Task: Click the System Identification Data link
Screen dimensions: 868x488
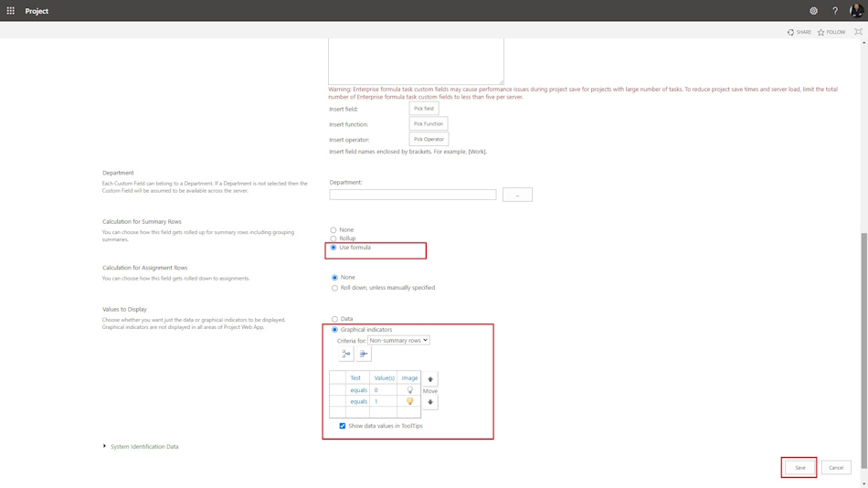Action: tap(144, 447)
